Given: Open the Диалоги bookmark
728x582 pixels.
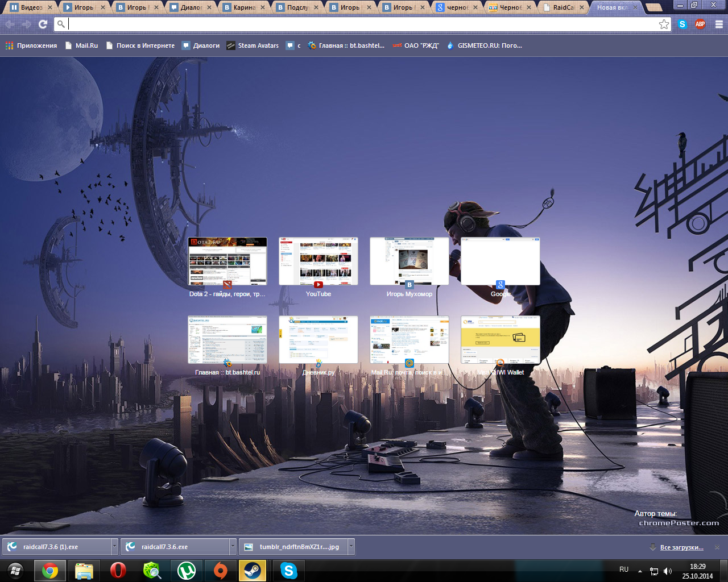Looking at the screenshot, I should point(201,45).
